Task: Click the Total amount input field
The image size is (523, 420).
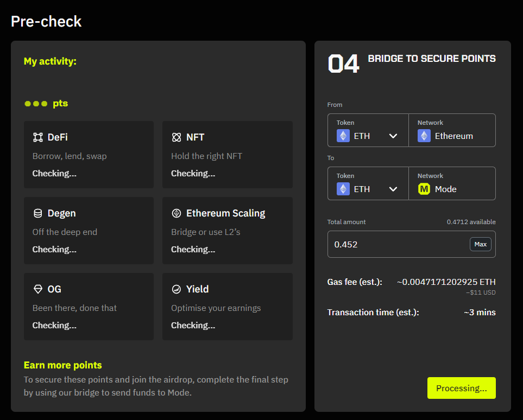Action: pos(412,244)
